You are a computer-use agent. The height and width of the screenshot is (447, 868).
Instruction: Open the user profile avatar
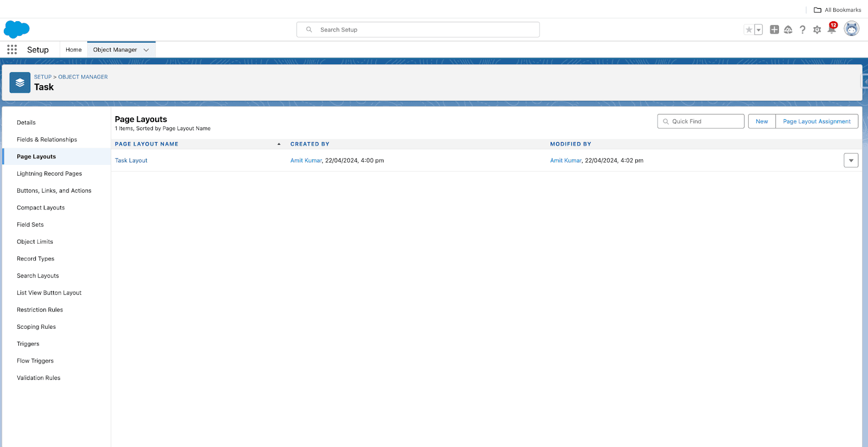[851, 29]
